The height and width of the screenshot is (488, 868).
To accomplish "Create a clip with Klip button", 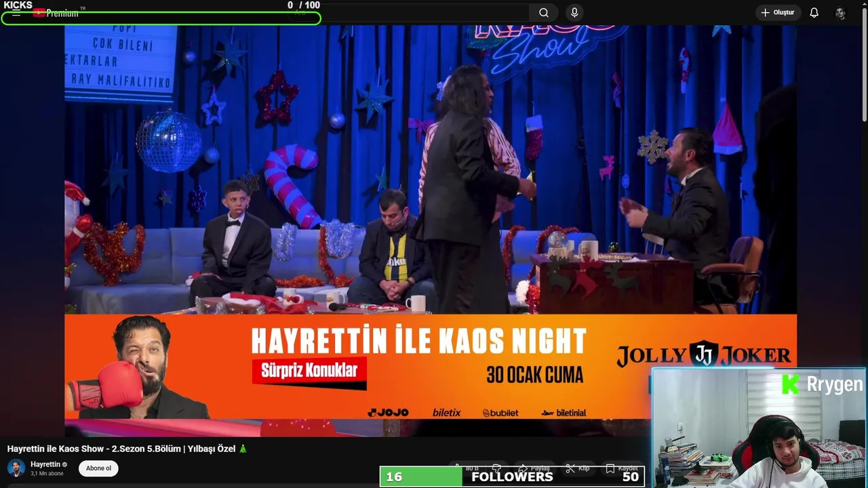I will [x=577, y=468].
